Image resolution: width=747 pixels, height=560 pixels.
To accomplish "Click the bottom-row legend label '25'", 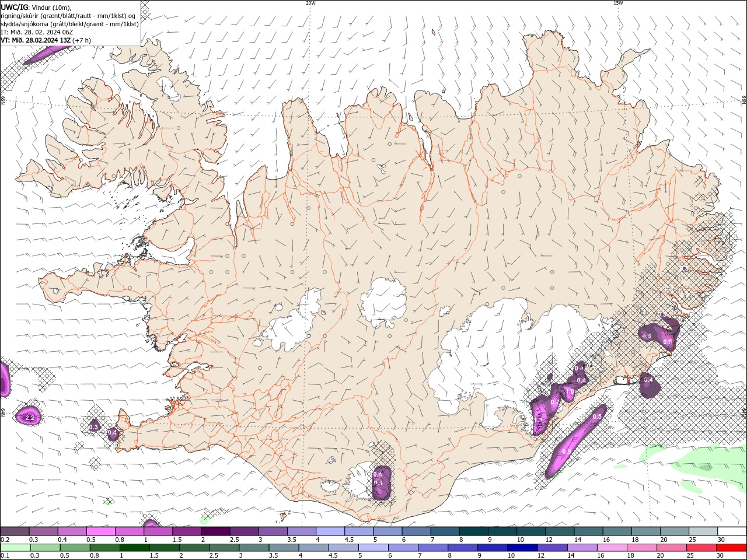I will click(x=691, y=555).
